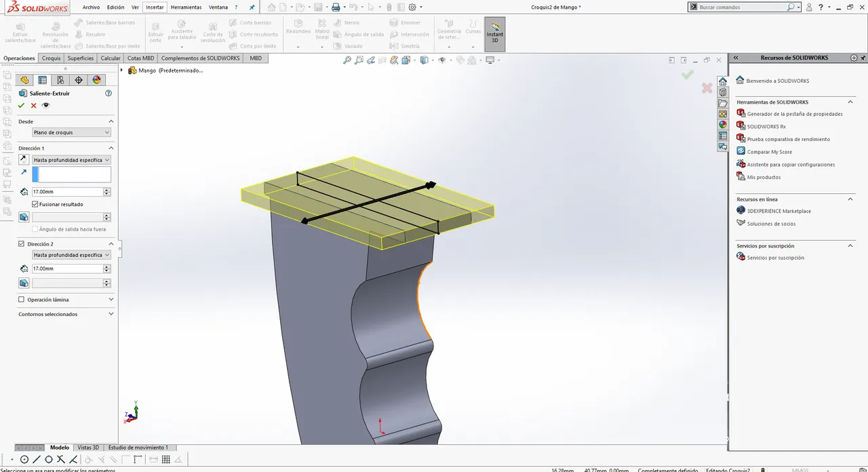Accept the Saliente-Extruir feature with green checkmark
This screenshot has width=868, height=472.
tap(21, 106)
